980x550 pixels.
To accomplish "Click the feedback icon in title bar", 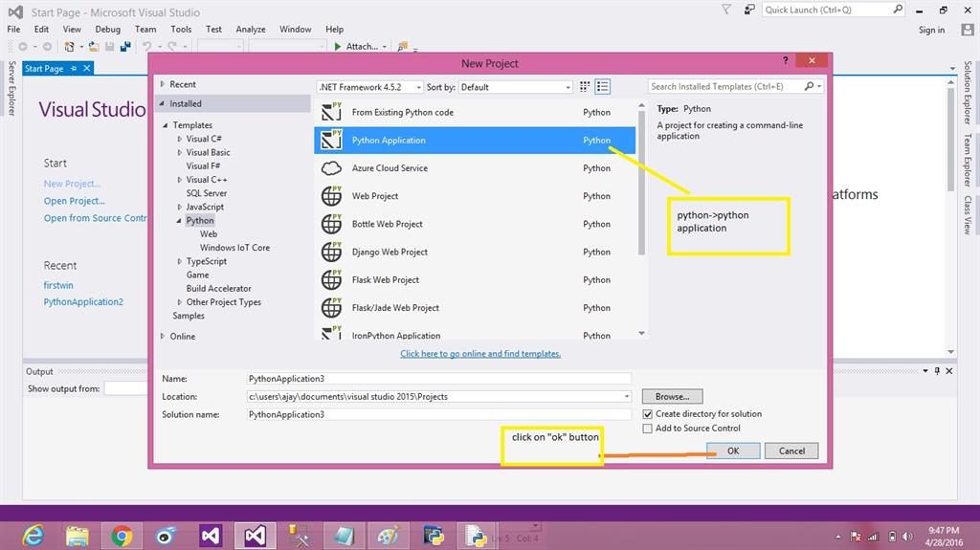I will click(x=748, y=10).
